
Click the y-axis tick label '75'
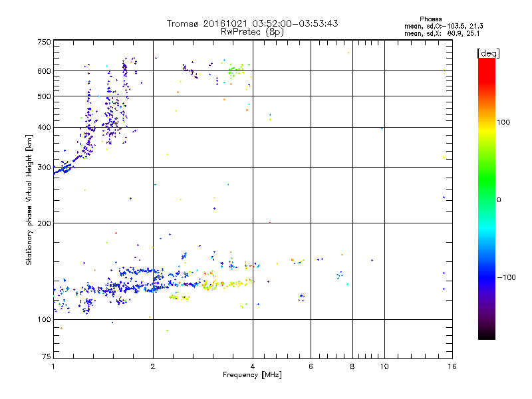[x=47, y=356]
